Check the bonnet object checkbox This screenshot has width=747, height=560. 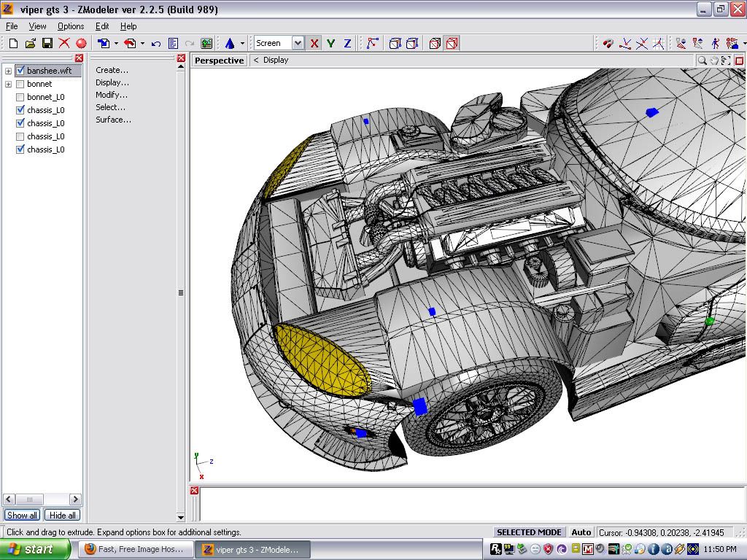(20, 84)
